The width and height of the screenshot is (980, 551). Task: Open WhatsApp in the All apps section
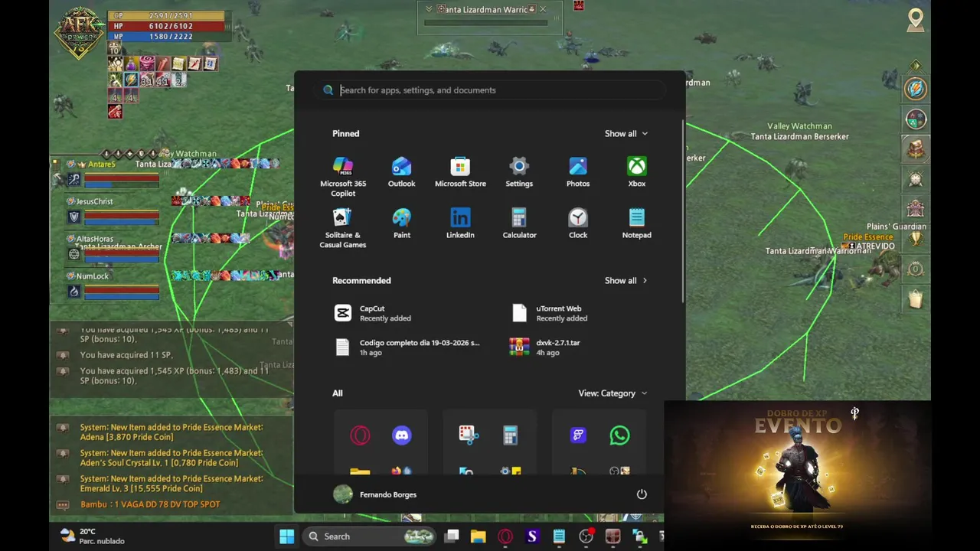coord(619,435)
